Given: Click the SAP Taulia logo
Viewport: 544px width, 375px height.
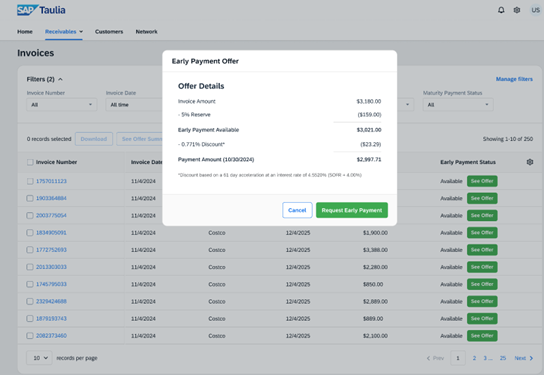Looking at the screenshot, I should click(41, 10).
